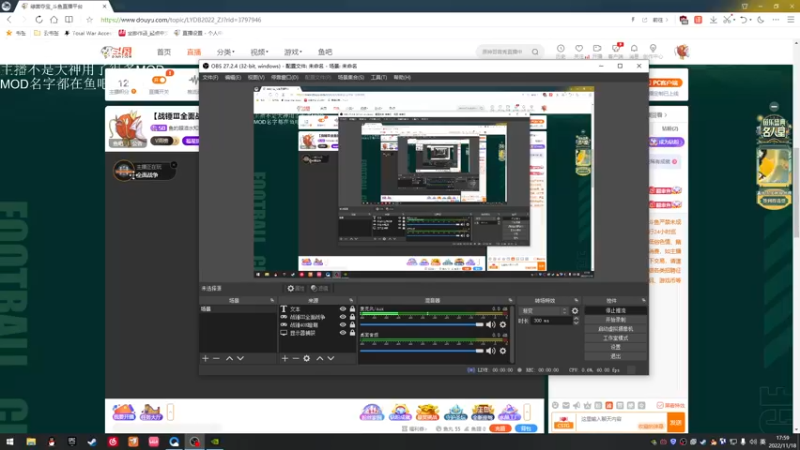
Task: Toggle lock on second source row
Action: coord(352,317)
